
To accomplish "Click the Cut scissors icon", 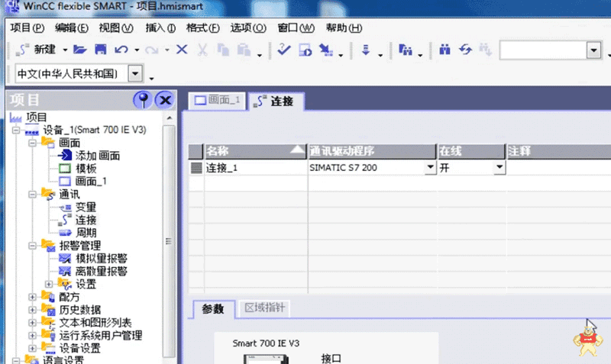I will (202, 50).
